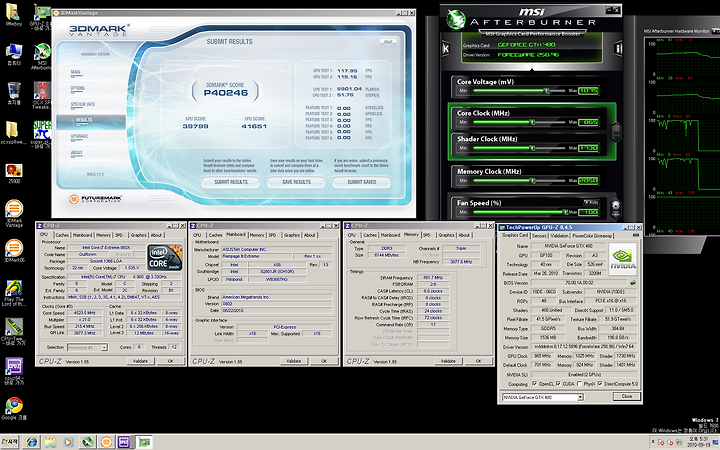
Task: Open the Options menu in 3DMark Vantage
Action: tap(78, 88)
